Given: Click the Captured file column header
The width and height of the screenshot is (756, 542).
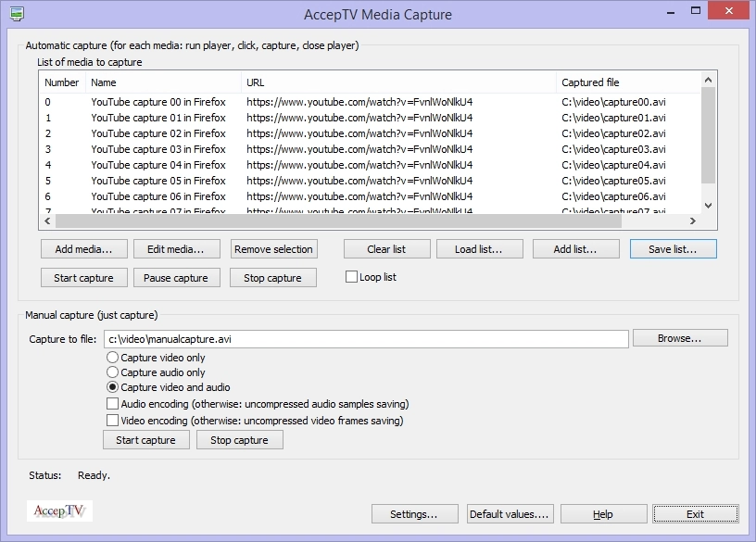Looking at the screenshot, I should (x=626, y=82).
